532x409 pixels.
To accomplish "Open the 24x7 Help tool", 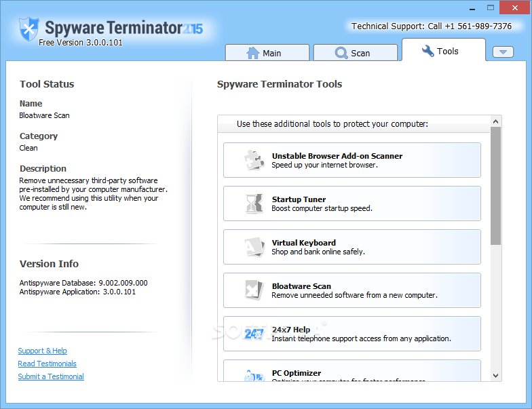I will (x=351, y=334).
